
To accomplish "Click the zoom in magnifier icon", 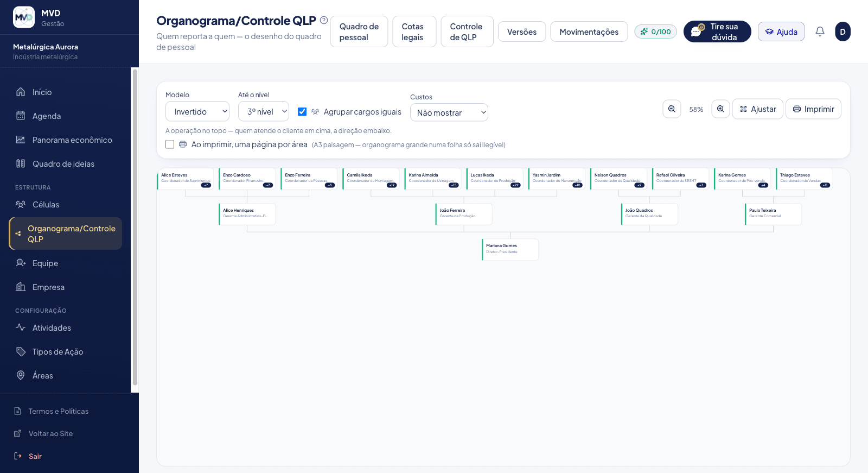I will (x=720, y=109).
